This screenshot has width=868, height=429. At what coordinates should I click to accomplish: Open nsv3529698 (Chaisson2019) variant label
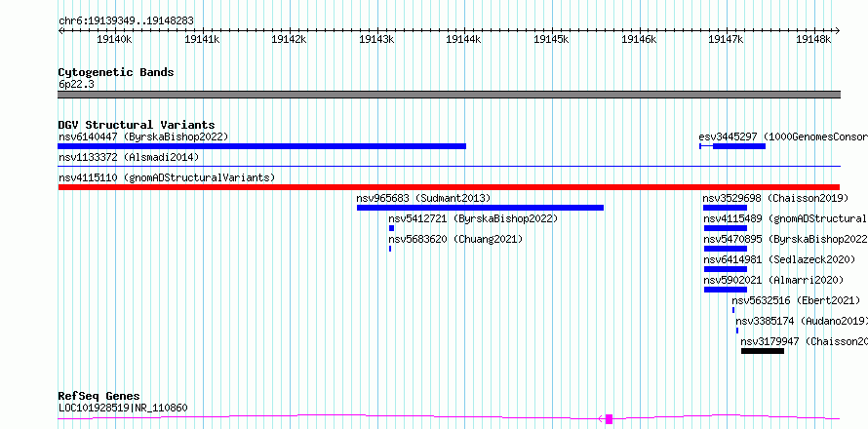point(775,198)
